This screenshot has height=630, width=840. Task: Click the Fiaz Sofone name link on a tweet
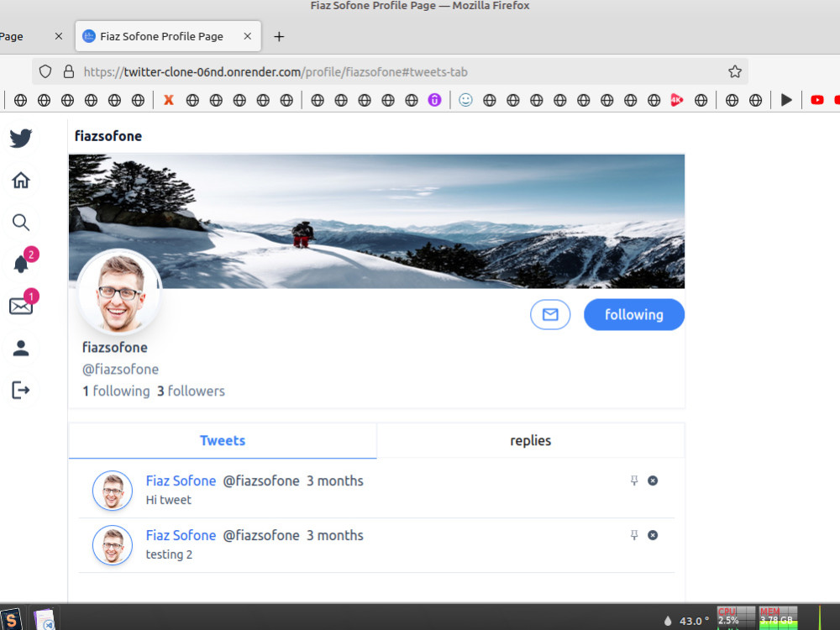[181, 480]
